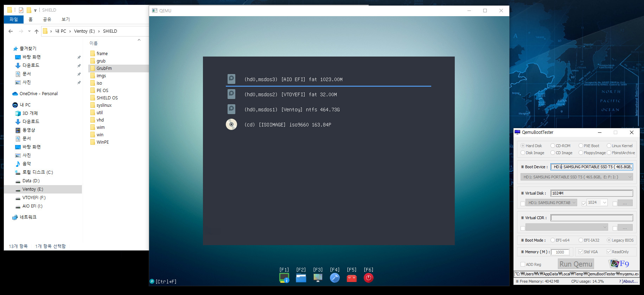Click the videos icon in sidebar
644x295 pixels.
18,130
